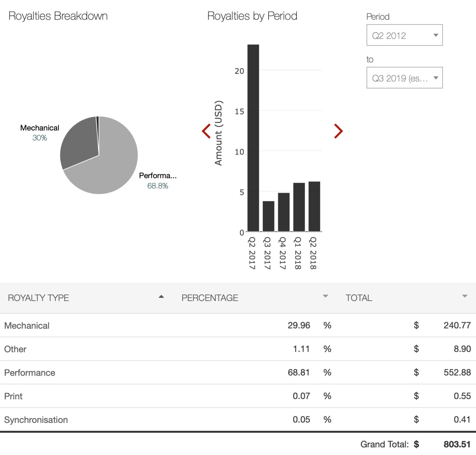Click the PERCENTAGE column header
The height and width of the screenshot is (455, 476).
coord(210,298)
